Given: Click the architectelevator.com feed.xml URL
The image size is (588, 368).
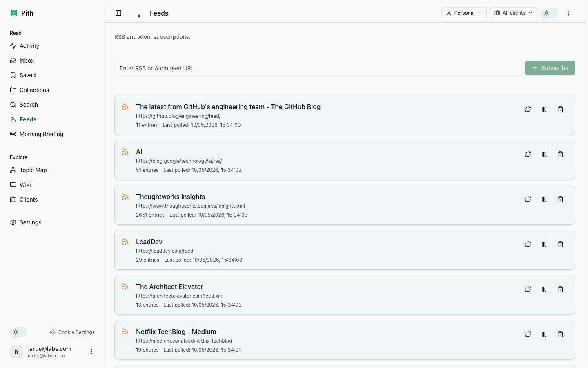Looking at the screenshot, I should click(x=180, y=296).
